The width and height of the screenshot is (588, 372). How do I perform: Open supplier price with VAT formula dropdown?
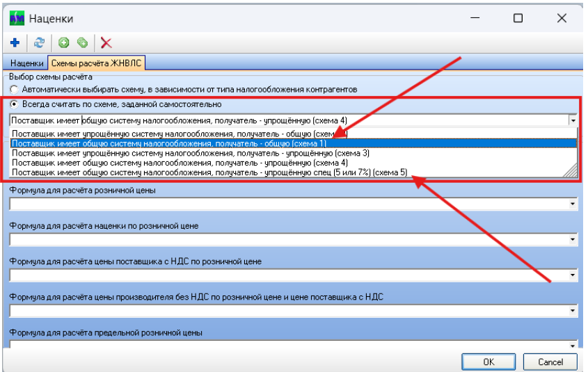point(573,275)
